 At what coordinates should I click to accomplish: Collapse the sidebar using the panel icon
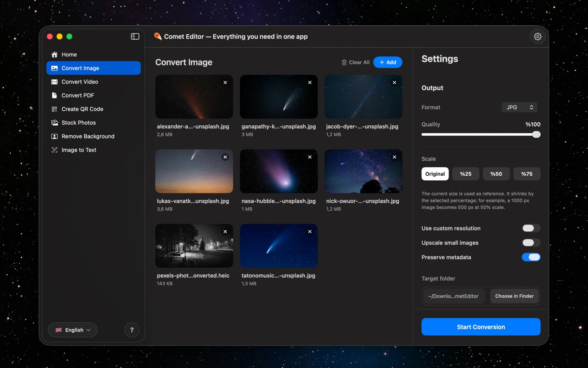(x=135, y=36)
